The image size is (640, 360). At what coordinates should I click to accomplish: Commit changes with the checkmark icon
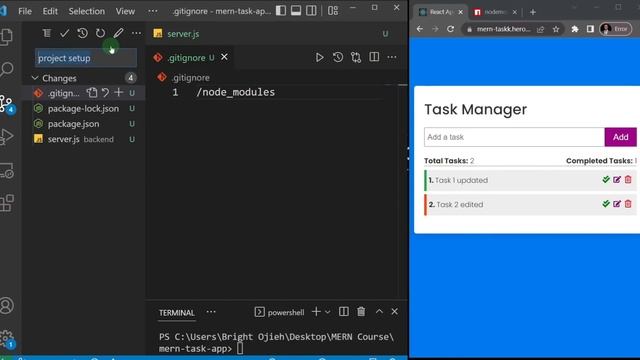tap(64, 33)
